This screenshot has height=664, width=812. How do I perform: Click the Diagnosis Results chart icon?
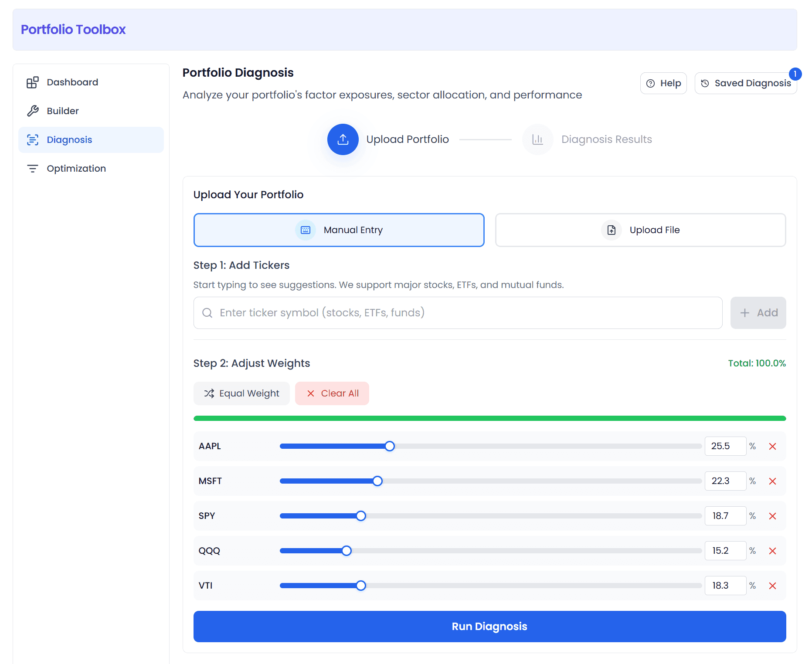click(537, 139)
